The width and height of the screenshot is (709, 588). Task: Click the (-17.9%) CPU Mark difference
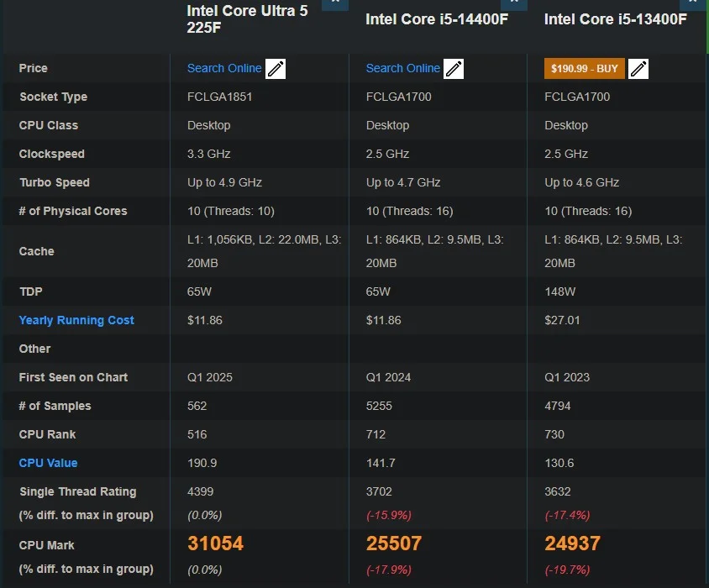click(389, 570)
